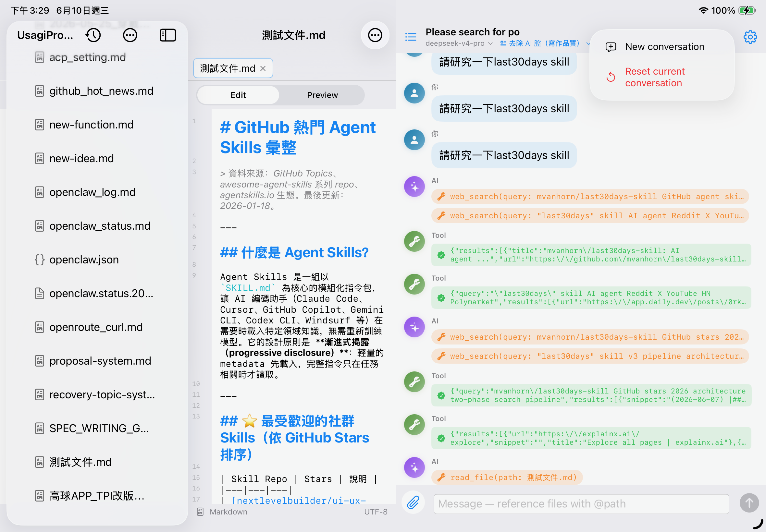
Task: Focus the message input field
Action: pos(581,504)
